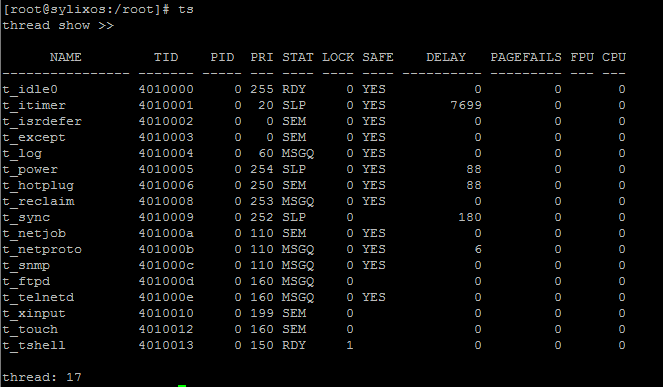Image resolution: width=663 pixels, height=387 pixels.
Task: Select the t_netjob thread name
Action: tap(34, 234)
